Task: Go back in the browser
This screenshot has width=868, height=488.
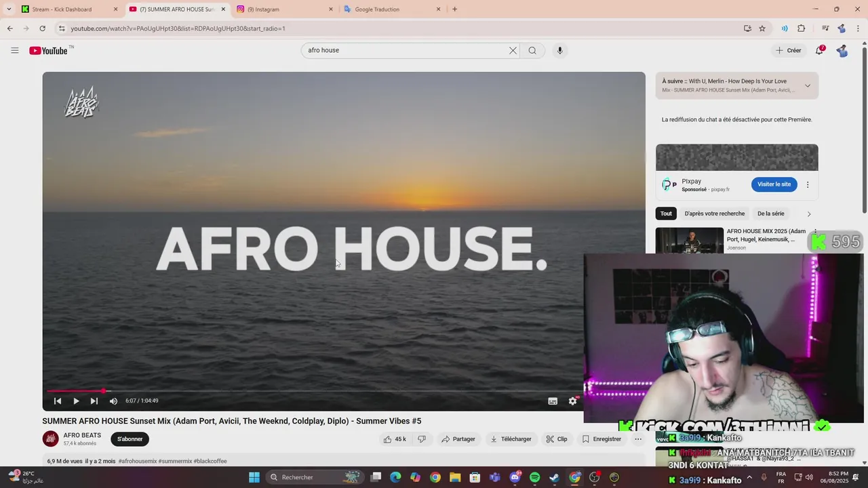Action: pos(9,28)
